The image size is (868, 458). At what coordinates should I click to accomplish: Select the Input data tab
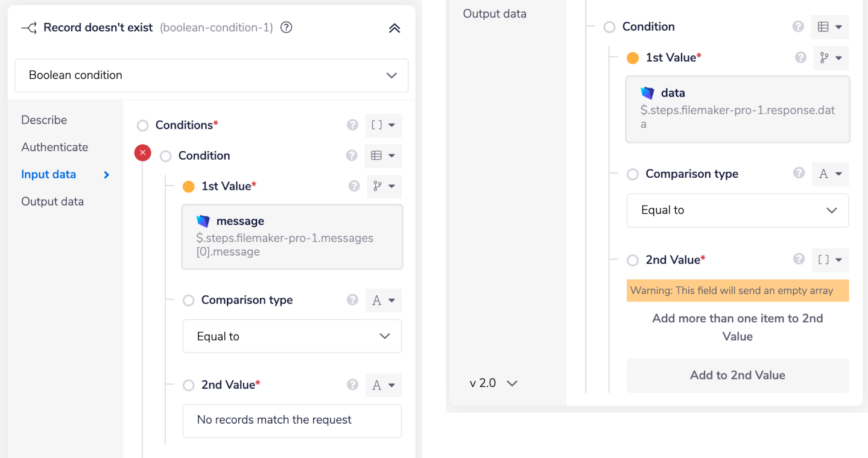tap(48, 174)
